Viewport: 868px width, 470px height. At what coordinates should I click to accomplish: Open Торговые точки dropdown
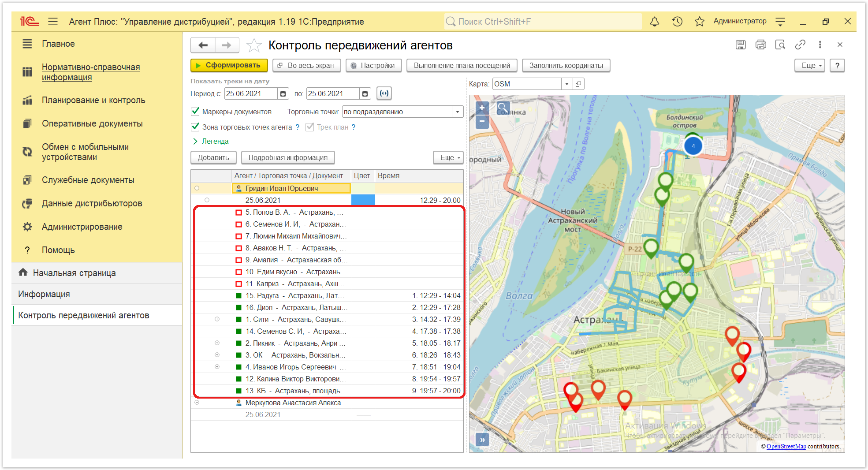pos(458,112)
